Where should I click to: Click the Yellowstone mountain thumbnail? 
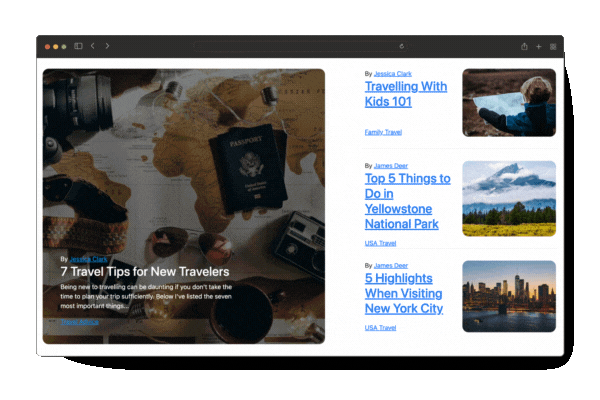pyautogui.click(x=508, y=198)
